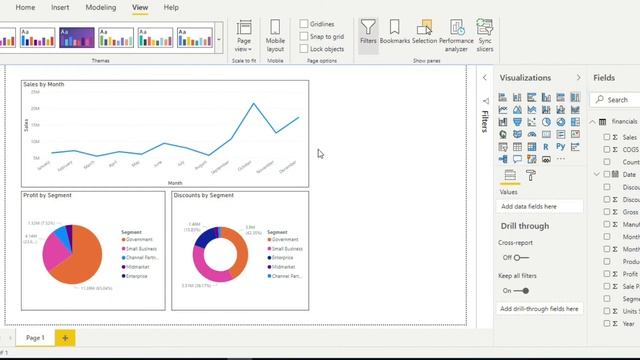
Task: Enable the Lock objects checkbox
Action: (304, 49)
